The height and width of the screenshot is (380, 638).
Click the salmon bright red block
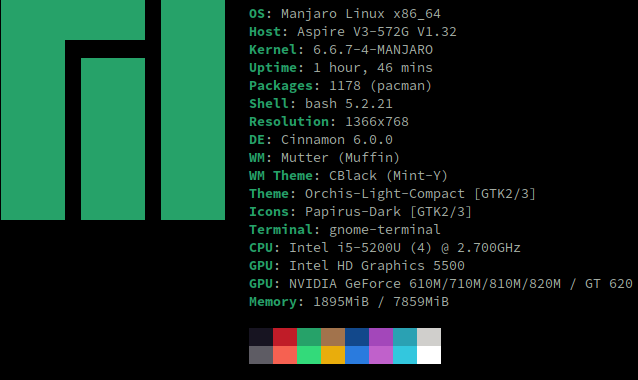click(x=285, y=355)
